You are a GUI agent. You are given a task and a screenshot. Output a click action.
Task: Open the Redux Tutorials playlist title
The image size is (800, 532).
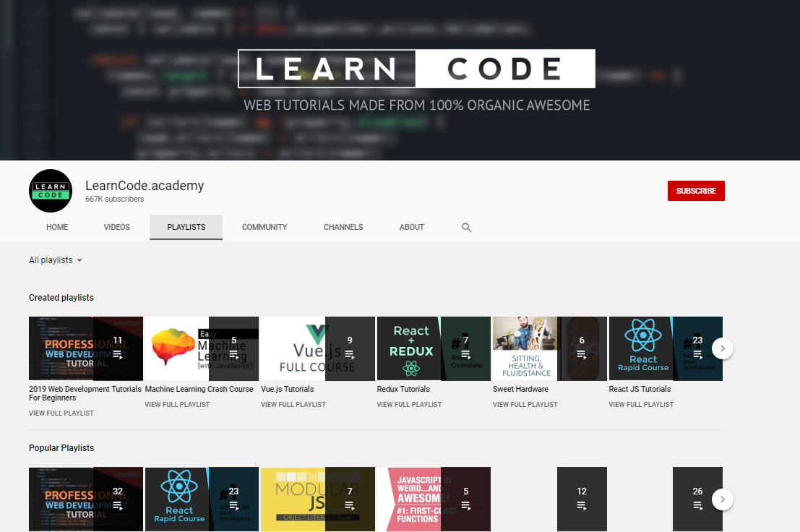pyautogui.click(x=403, y=389)
